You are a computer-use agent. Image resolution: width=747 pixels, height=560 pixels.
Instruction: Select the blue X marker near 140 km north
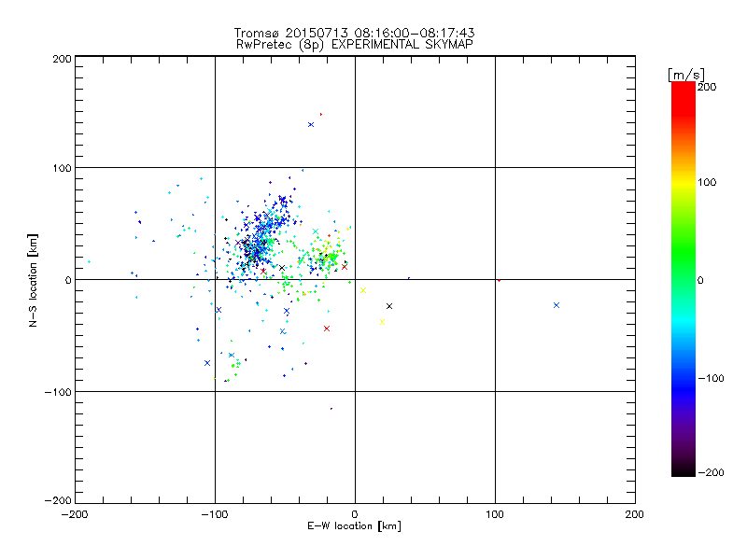click(x=311, y=125)
